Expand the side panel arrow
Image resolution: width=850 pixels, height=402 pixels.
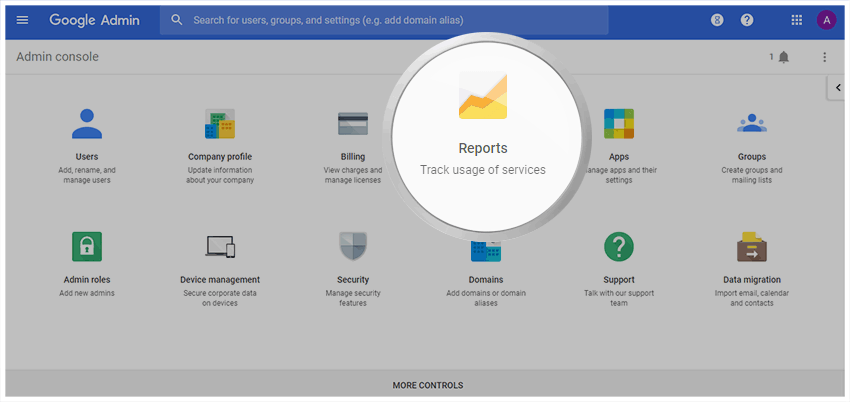(x=838, y=88)
